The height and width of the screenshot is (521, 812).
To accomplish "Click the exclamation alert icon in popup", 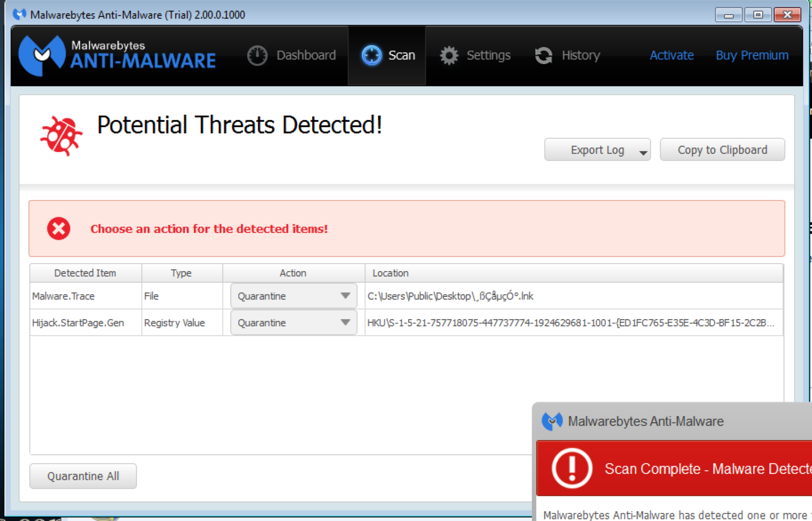I will 572,468.
